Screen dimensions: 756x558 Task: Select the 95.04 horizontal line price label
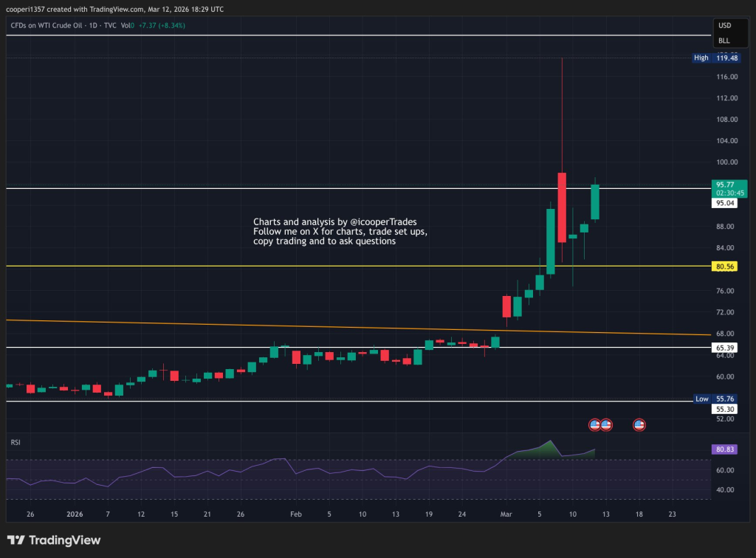[x=724, y=202]
